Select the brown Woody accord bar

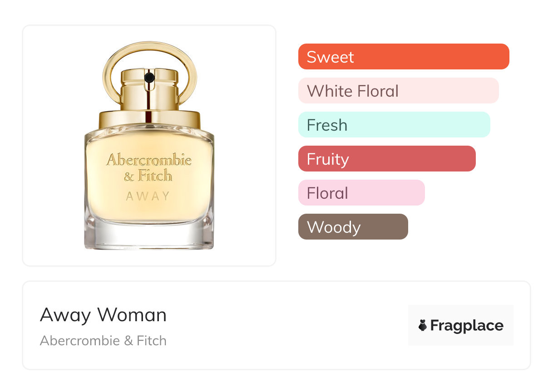coord(353,227)
